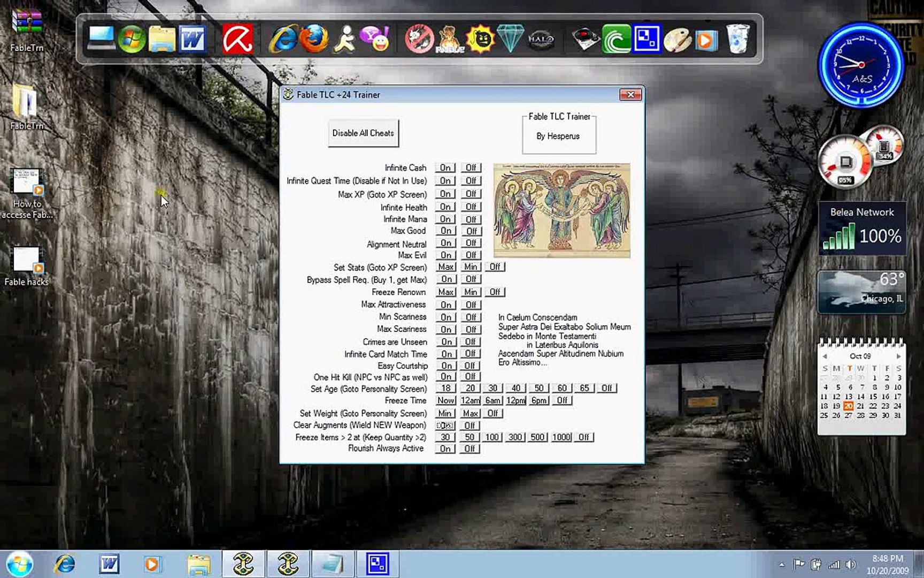Open the 'How to accesse Fab...' desktop file
Image resolution: width=924 pixels, height=578 pixels.
tap(27, 193)
